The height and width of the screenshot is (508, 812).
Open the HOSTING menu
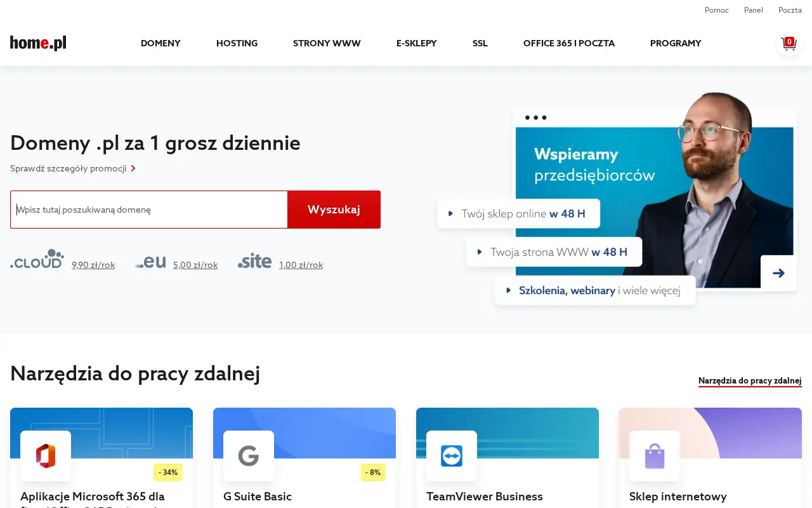coord(237,43)
